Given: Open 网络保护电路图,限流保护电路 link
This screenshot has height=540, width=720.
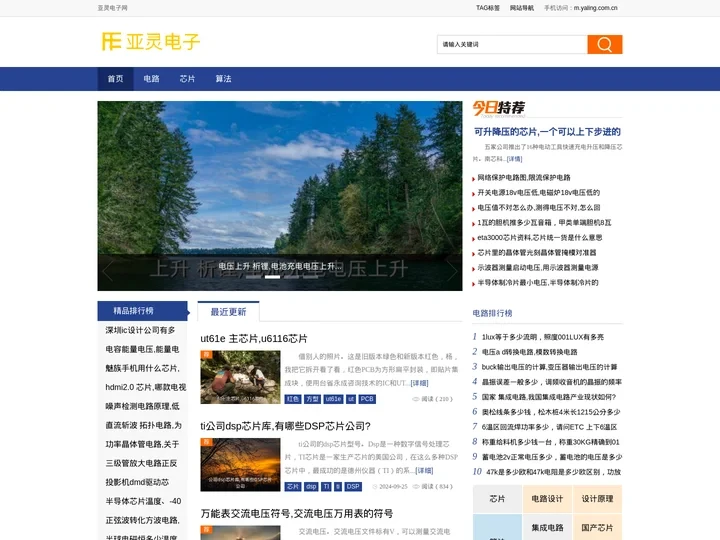Looking at the screenshot, I should 524,178.
